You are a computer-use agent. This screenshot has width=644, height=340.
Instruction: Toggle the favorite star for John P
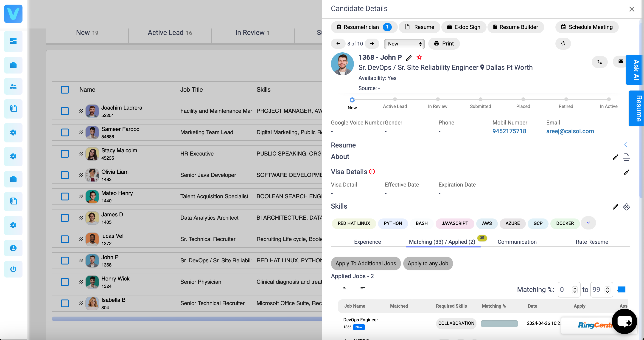tap(419, 57)
